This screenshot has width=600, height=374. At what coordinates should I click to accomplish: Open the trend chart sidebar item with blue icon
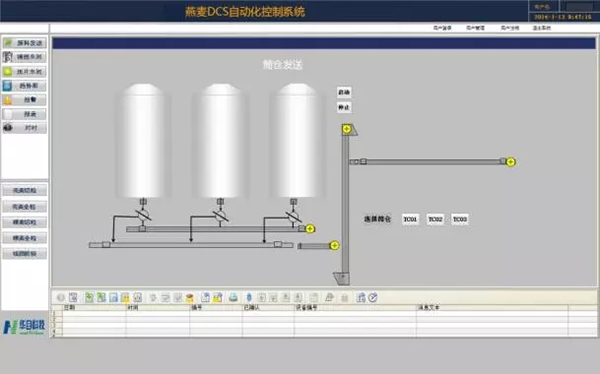click(24, 86)
